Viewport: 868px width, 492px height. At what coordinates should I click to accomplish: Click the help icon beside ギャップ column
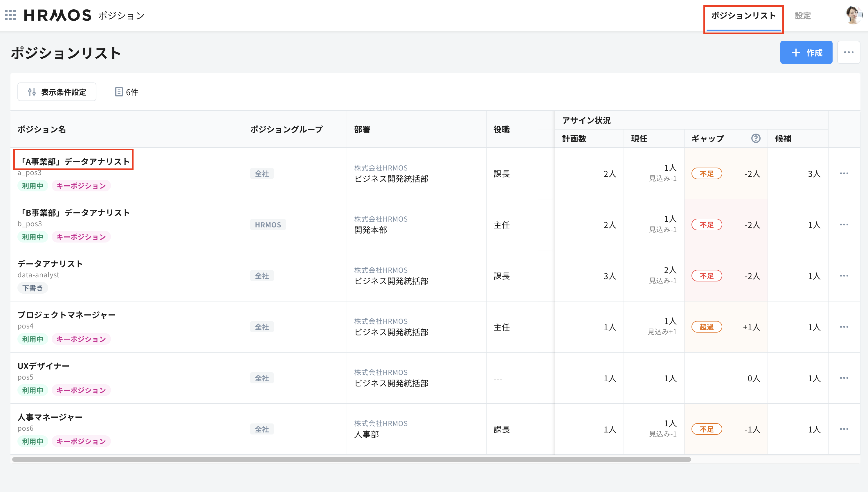pos(756,138)
